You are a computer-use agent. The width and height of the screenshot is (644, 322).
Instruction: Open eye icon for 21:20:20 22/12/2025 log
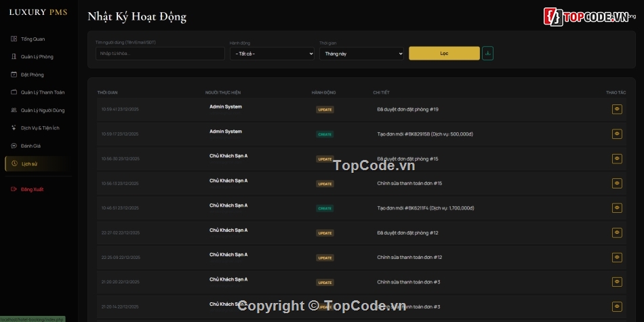(617, 282)
